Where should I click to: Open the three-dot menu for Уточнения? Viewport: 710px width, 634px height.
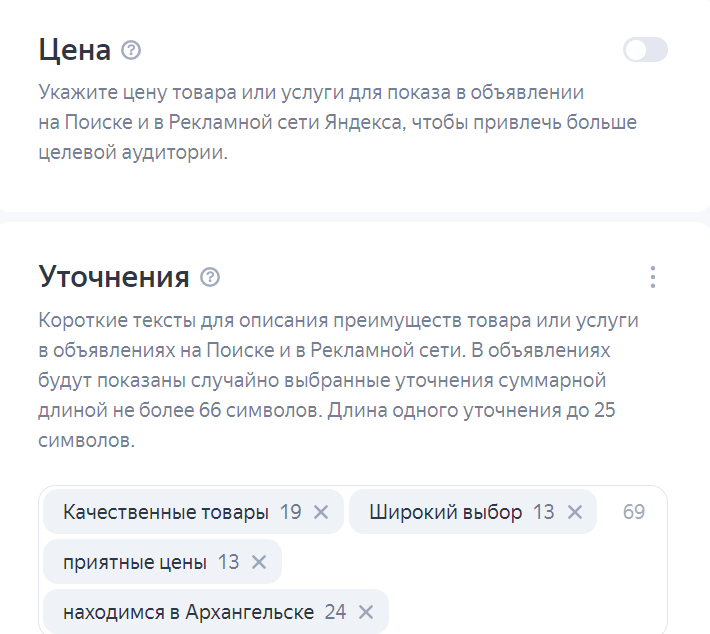tap(652, 277)
